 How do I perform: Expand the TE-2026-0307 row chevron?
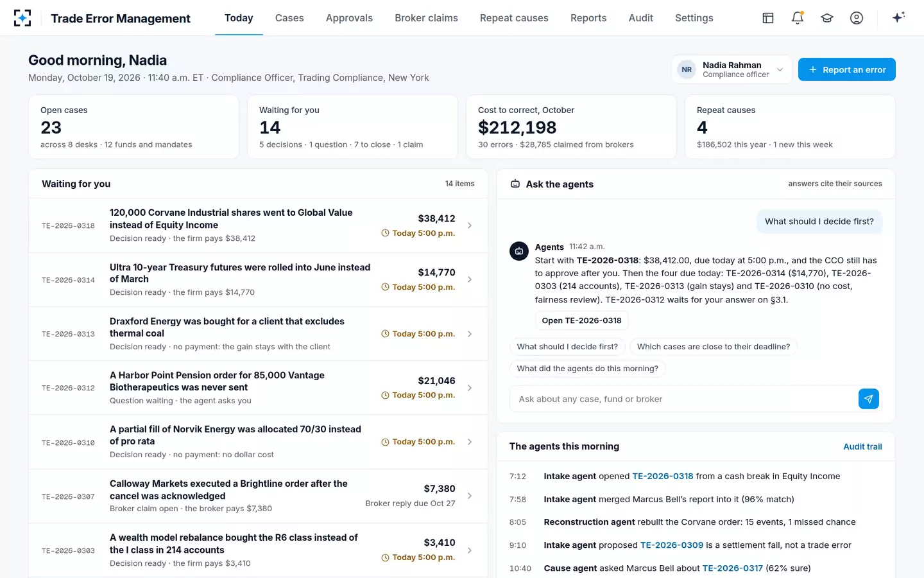pos(470,496)
